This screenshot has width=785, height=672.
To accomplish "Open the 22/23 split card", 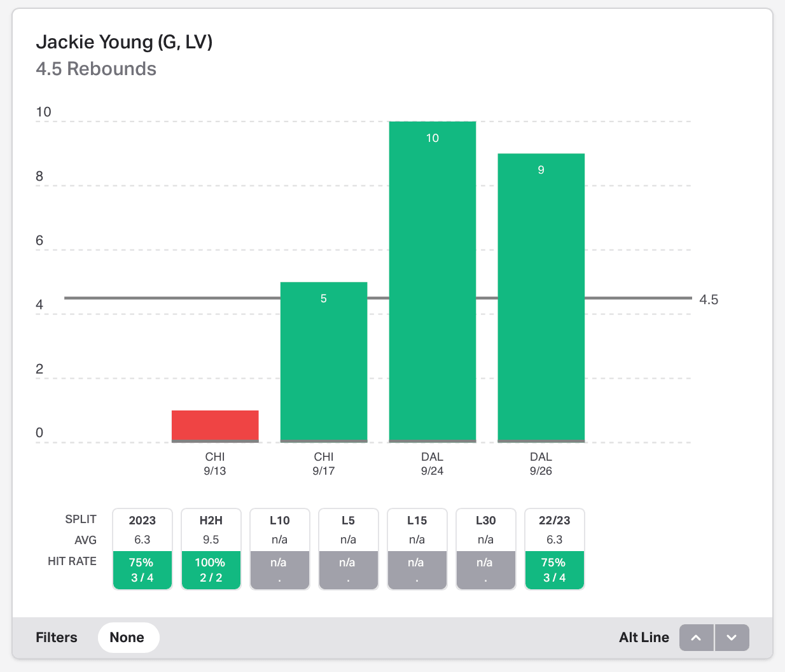I will [555, 529].
